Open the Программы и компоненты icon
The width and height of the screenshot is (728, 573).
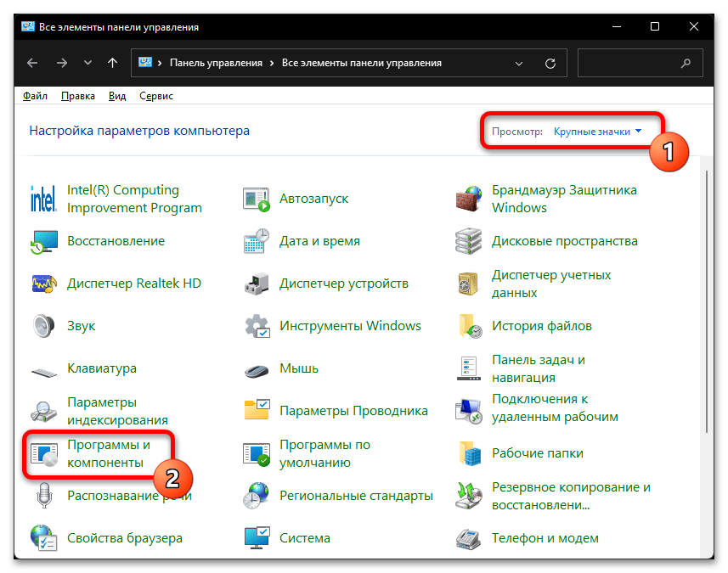(42, 454)
